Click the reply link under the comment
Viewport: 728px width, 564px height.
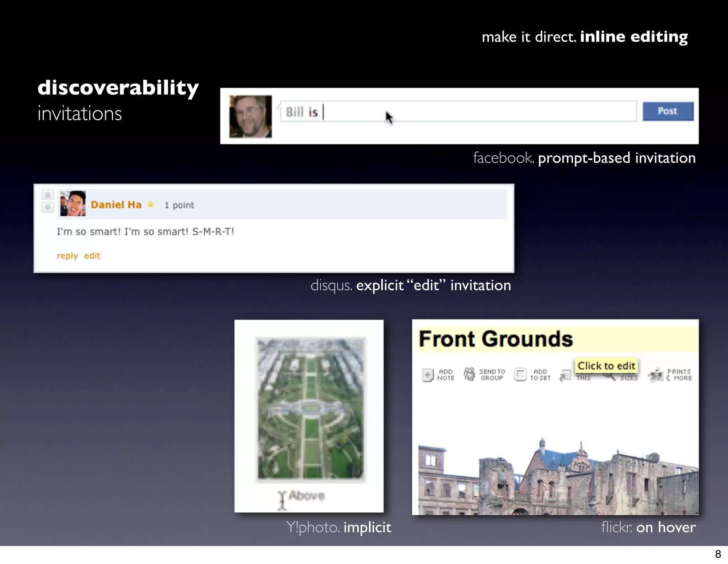pos(67,256)
